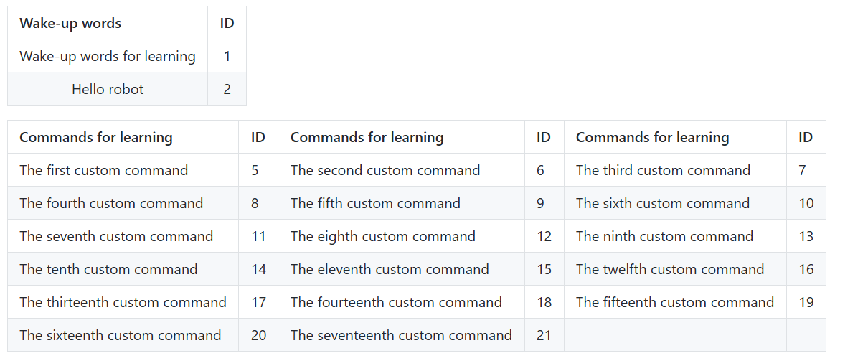
Task: Click 'The seventeenth custom command' cell
Action: click(x=401, y=335)
